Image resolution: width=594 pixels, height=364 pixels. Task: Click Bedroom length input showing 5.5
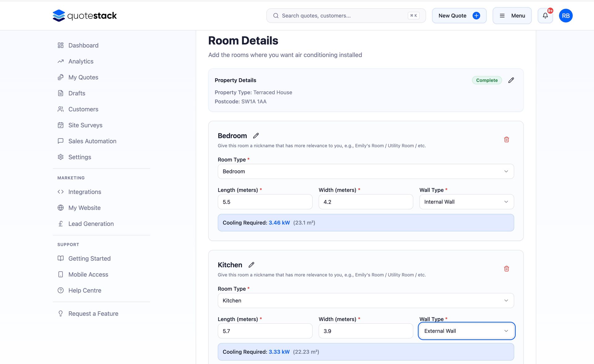[x=265, y=202]
